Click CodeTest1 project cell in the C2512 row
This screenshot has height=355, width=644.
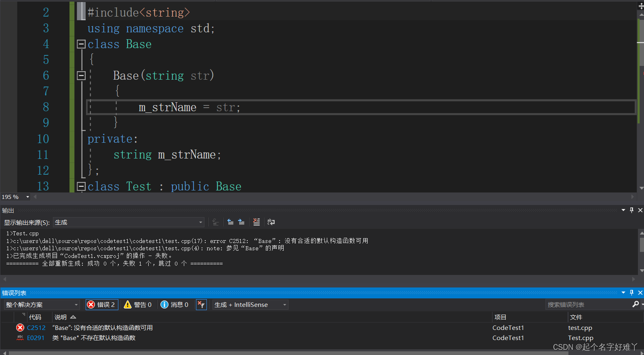point(508,328)
